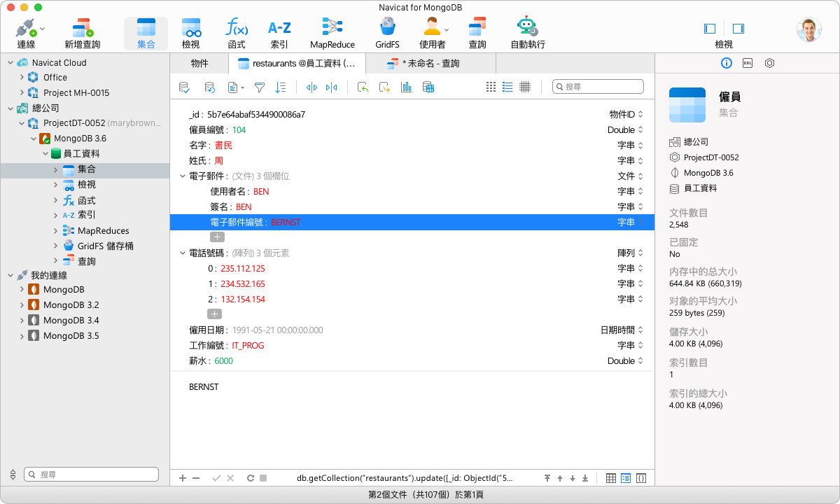
Task: Add a field under 電子郵件 plus button
Action: [218, 237]
